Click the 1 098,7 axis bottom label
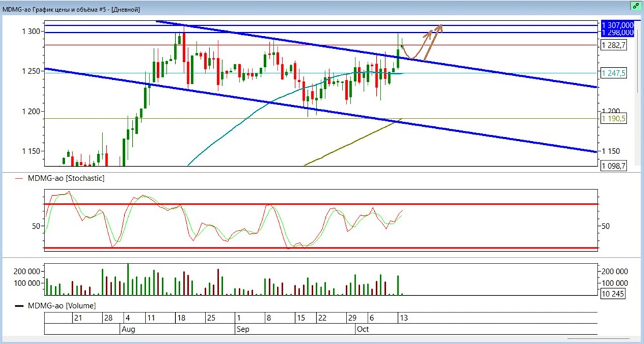 [x=614, y=166]
